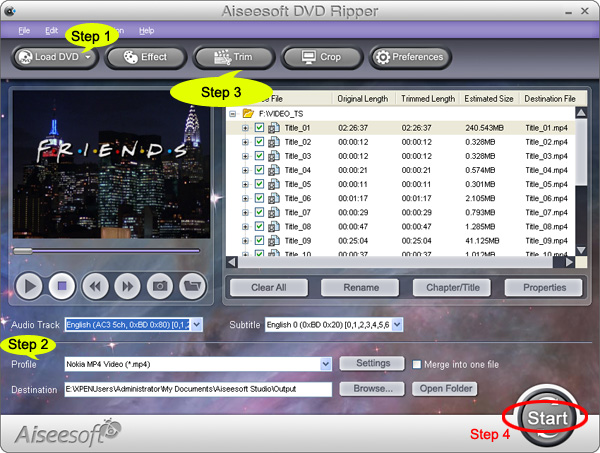Play the preview video
The height and width of the screenshot is (453, 600).
point(29,286)
